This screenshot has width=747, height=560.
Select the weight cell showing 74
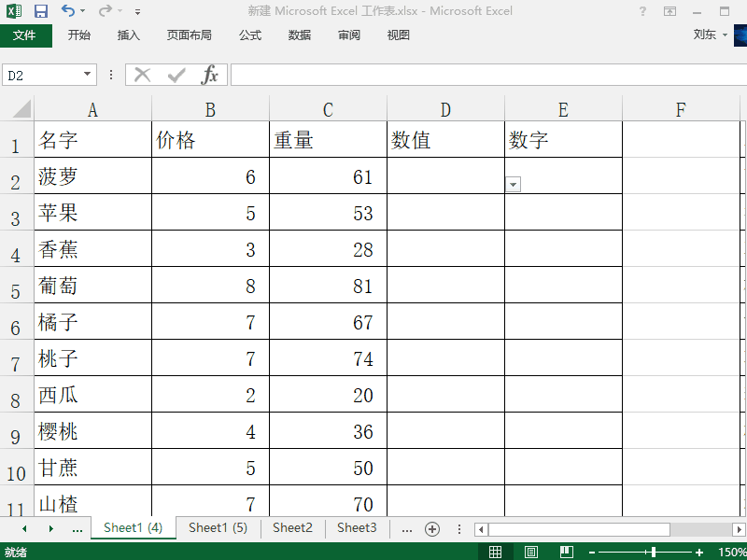coord(329,357)
